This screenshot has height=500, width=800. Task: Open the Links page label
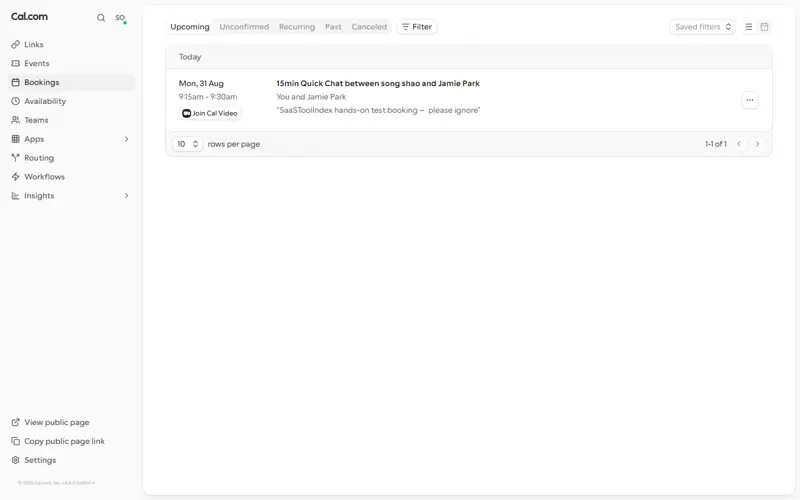tap(34, 44)
